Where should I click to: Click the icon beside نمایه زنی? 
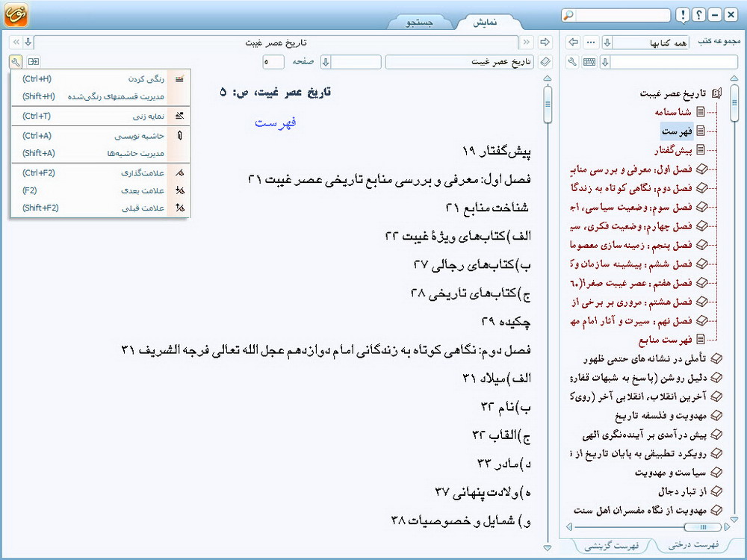179,116
